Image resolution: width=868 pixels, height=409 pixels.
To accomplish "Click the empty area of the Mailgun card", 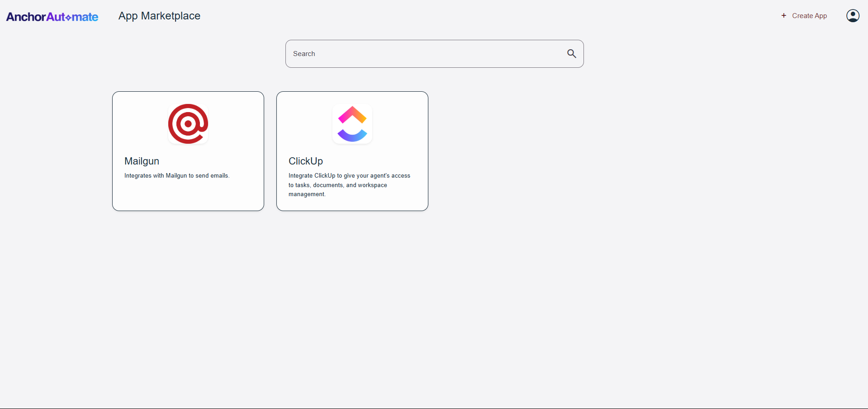I will tap(188, 199).
